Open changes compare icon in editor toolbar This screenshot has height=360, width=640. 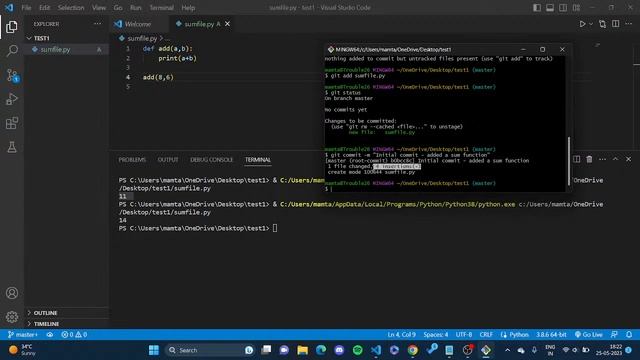tap(602, 24)
